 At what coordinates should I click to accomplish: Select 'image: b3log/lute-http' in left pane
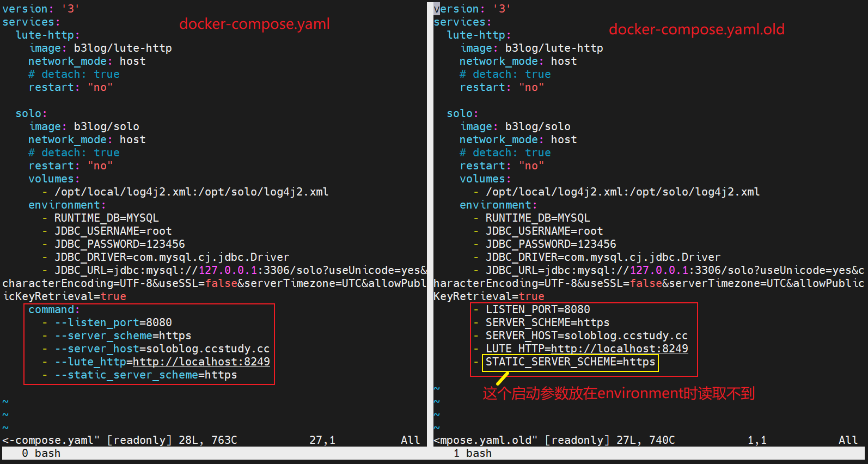[x=100, y=48]
